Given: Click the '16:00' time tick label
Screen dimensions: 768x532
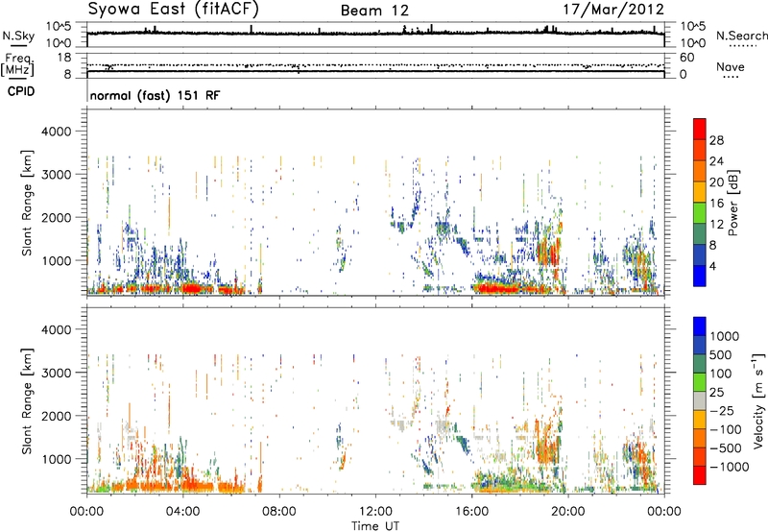Looking at the screenshot, I should coord(471,512).
